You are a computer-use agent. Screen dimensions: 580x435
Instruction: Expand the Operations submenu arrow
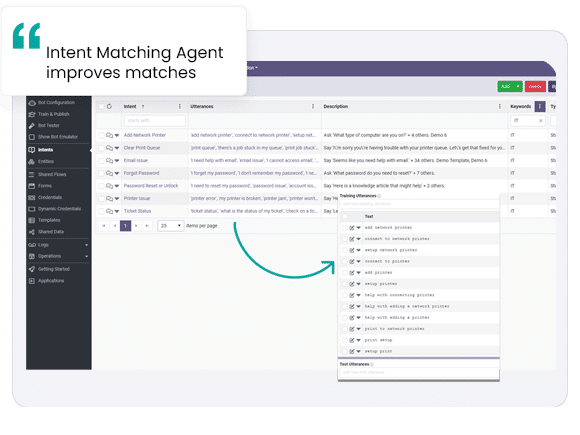86,256
